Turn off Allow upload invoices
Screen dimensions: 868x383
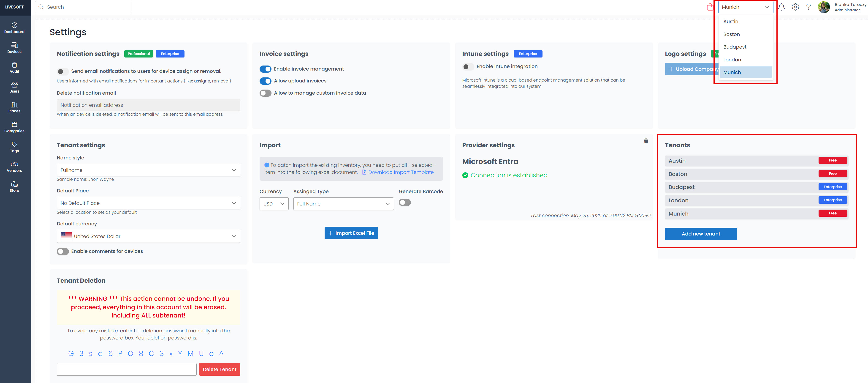point(265,81)
